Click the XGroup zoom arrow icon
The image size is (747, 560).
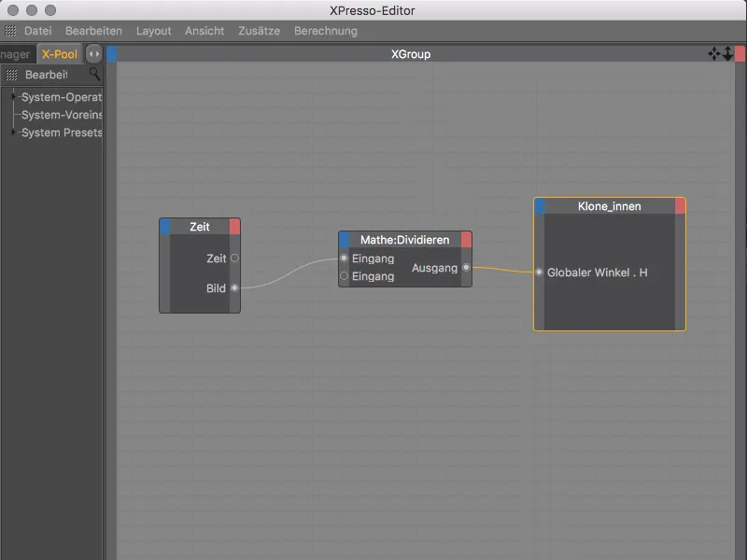[x=727, y=54]
